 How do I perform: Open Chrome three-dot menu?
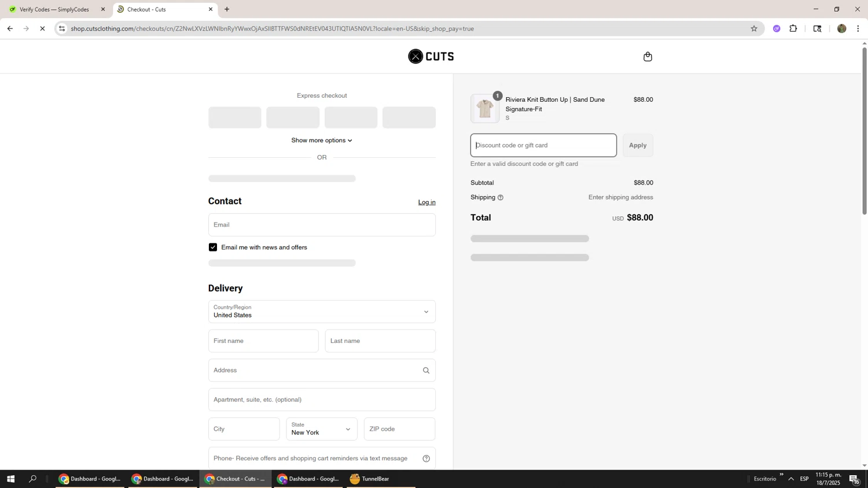tap(858, 28)
